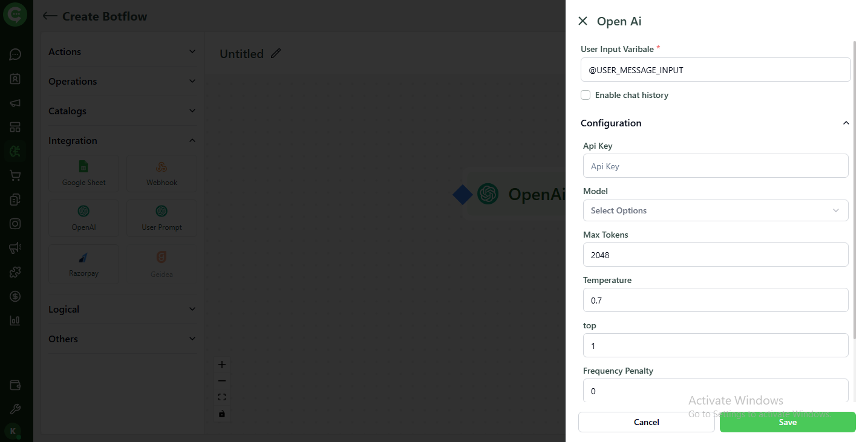Select the Razorpay integration node
Viewport: 868px width, 442px height.
pos(83,264)
